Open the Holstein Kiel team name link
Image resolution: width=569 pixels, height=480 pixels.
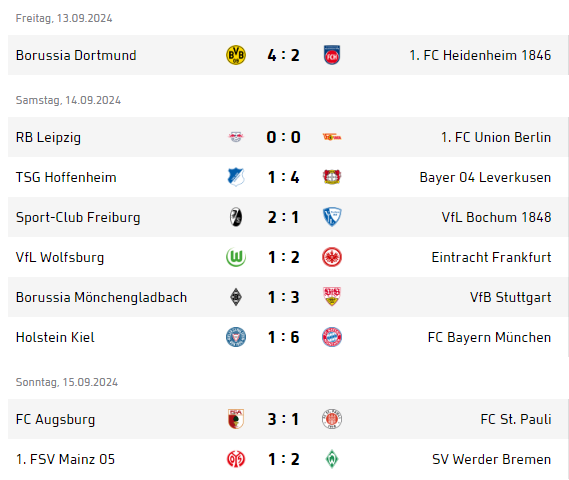click(55, 337)
